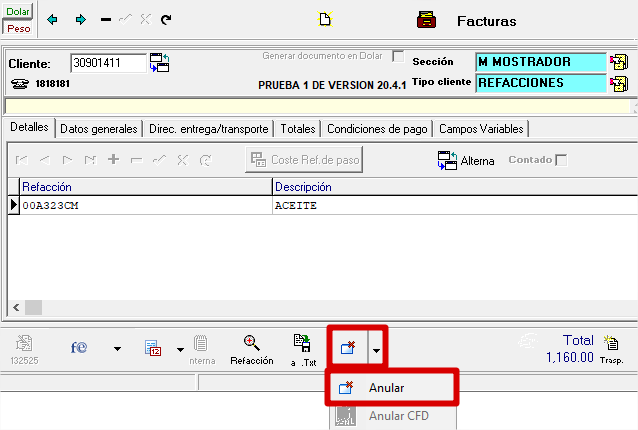Toggle the Contado checkbox

pyautogui.click(x=562, y=160)
